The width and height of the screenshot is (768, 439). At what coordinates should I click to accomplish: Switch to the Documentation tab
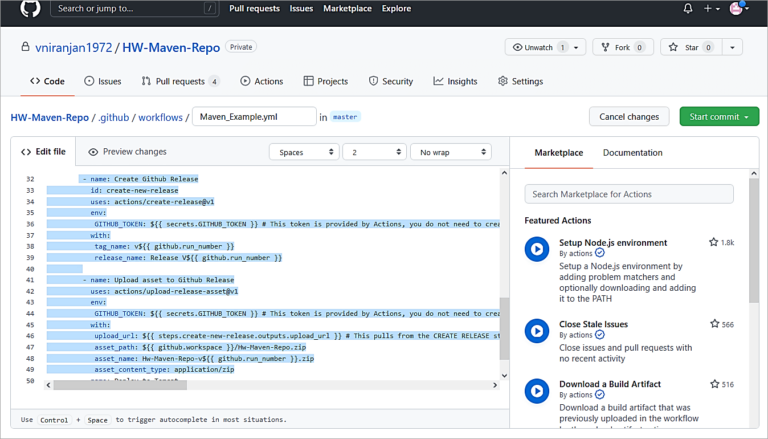point(632,153)
